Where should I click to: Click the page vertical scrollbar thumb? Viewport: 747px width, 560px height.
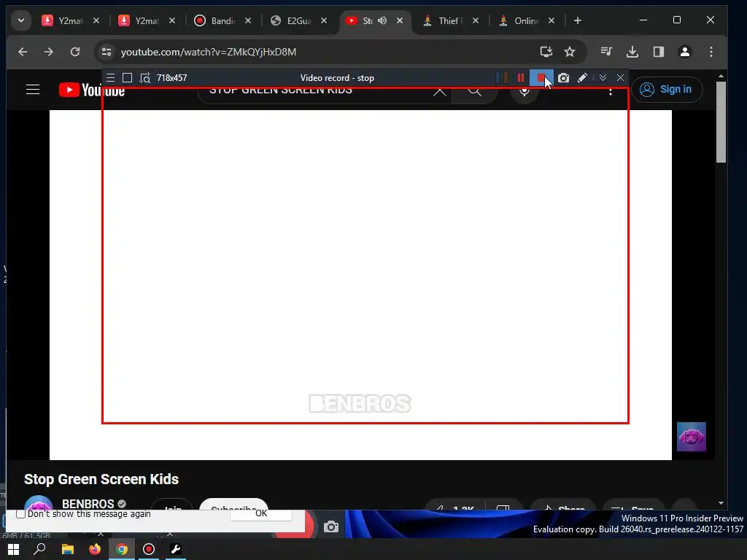coord(721,122)
